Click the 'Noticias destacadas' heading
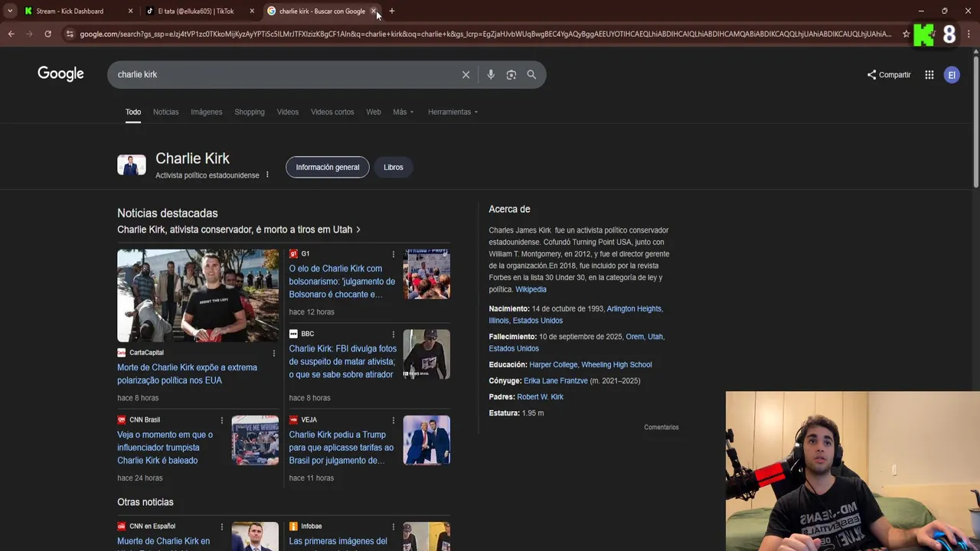 pyautogui.click(x=168, y=214)
